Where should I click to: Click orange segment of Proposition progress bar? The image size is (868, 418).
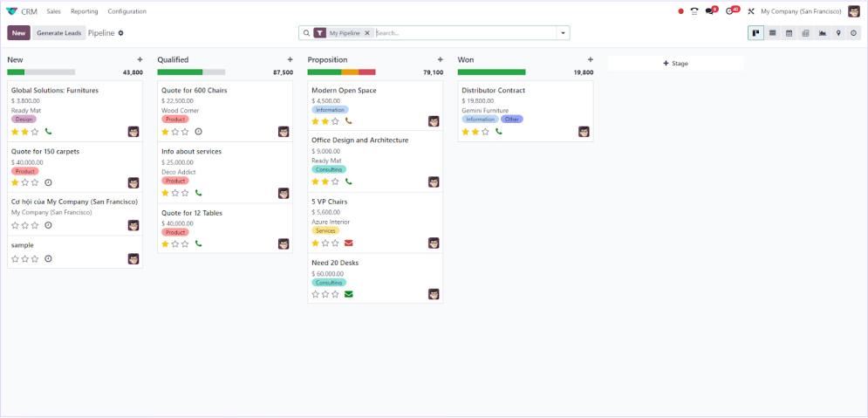point(350,72)
